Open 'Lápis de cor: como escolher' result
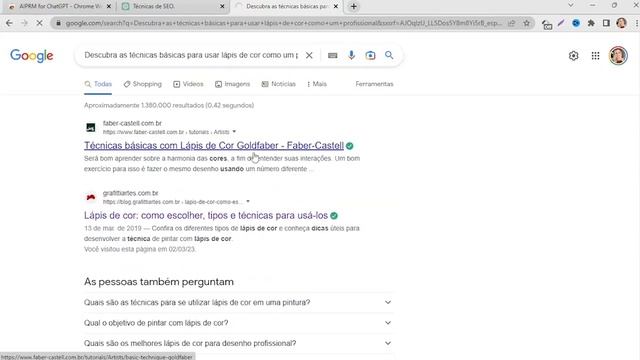 click(x=206, y=216)
